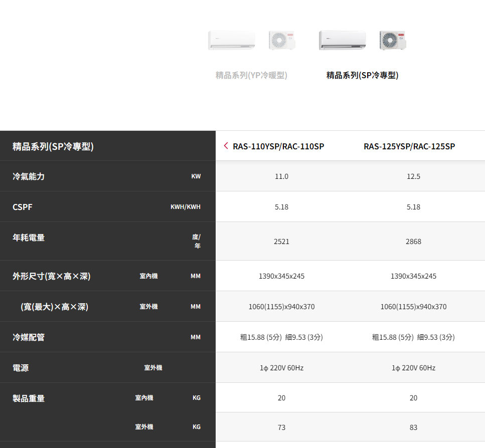485x448 pixels.
Task: Click the 年耗電量 row label
Action: (x=29, y=238)
